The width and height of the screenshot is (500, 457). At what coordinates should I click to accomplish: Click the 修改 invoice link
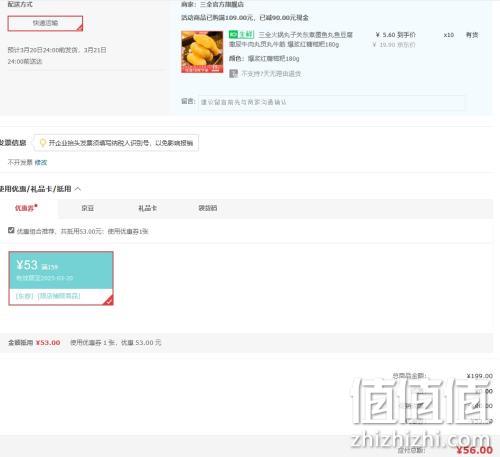click(41, 163)
